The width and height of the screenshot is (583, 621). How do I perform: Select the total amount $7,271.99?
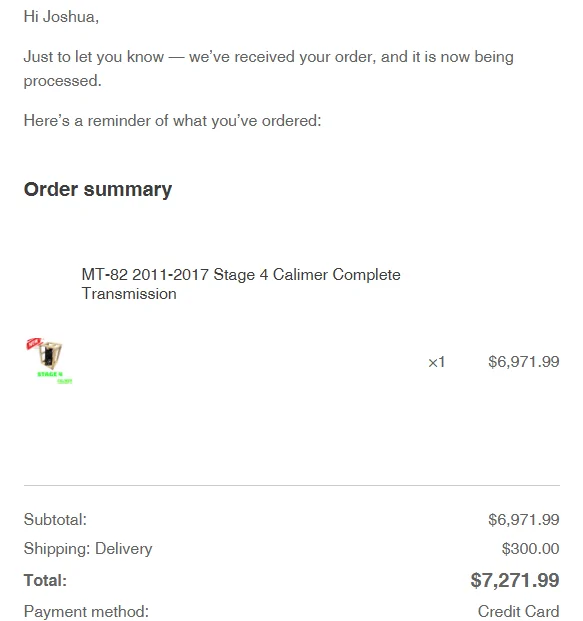pos(515,580)
